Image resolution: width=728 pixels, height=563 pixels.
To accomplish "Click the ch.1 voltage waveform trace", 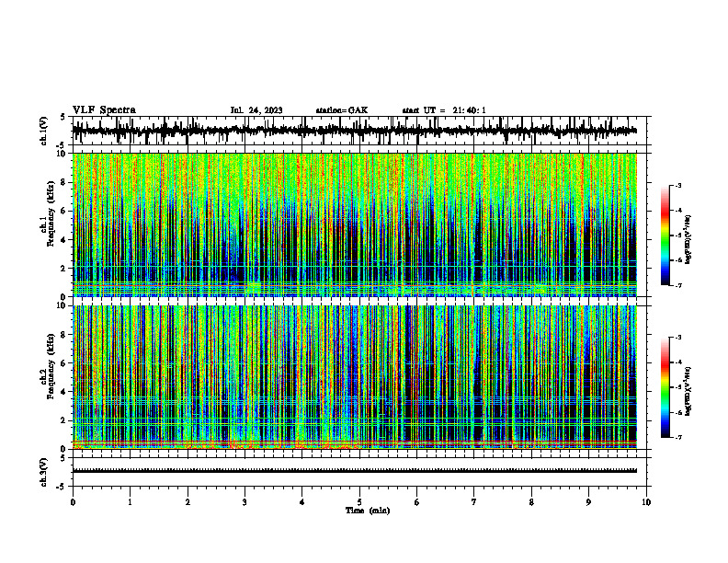I will point(355,131).
